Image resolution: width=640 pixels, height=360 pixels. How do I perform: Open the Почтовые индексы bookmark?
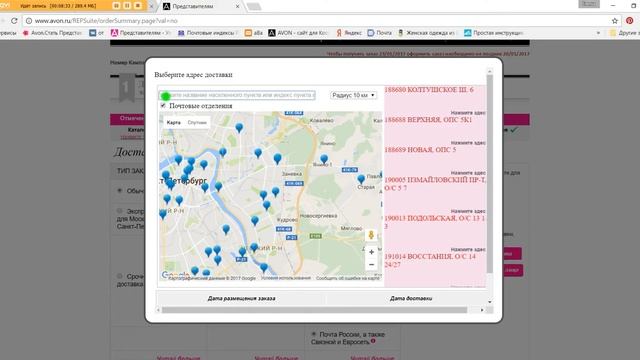coord(207,33)
